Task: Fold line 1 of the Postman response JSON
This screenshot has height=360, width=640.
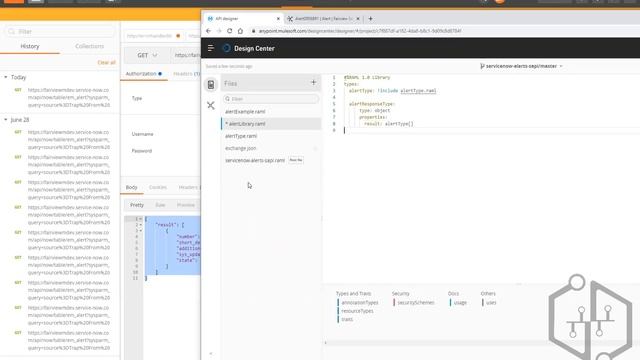Action: point(141,219)
